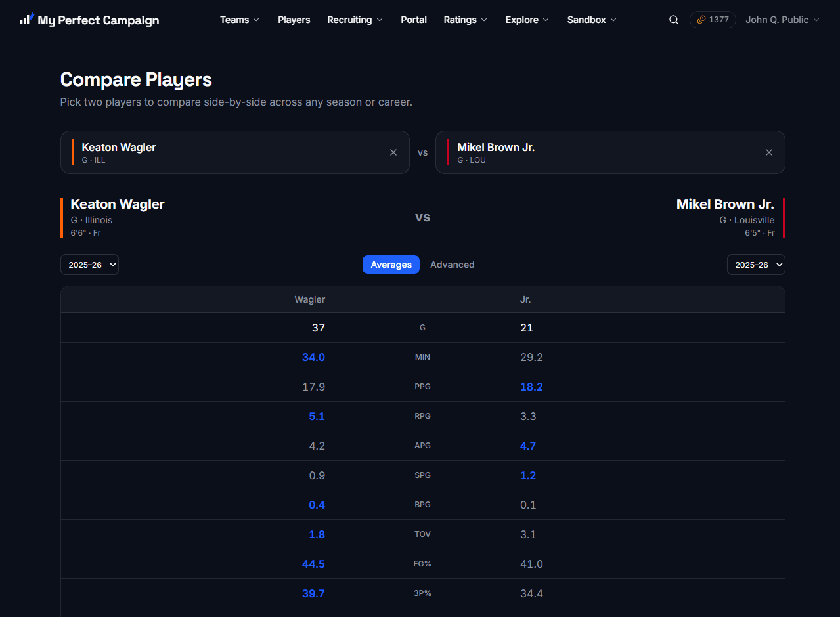Click the APG stat label
Viewport: 840px width, 617px height.
(x=423, y=446)
